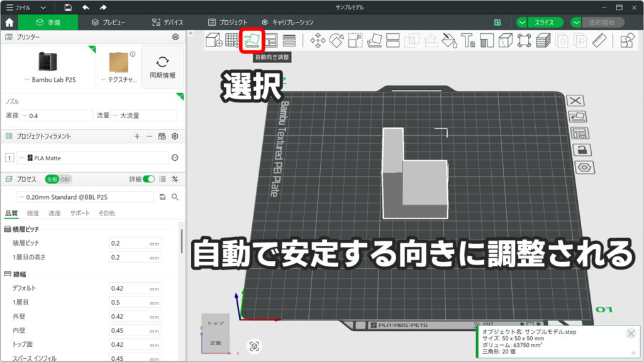Click the auto-orient (自動向き調整) toolbar icon
This screenshot has width=644, height=362.
tap(252, 41)
